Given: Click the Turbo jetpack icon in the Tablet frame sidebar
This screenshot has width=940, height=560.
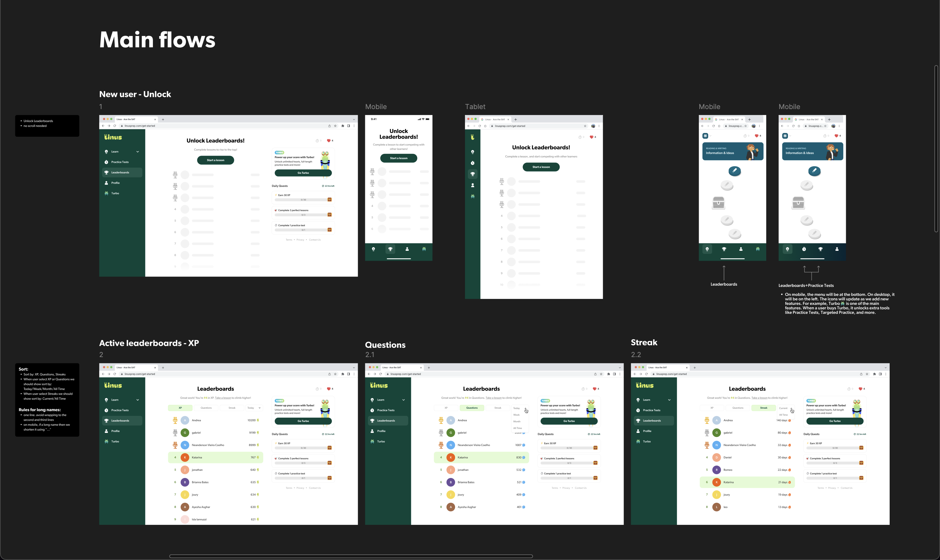Looking at the screenshot, I should coord(472,196).
